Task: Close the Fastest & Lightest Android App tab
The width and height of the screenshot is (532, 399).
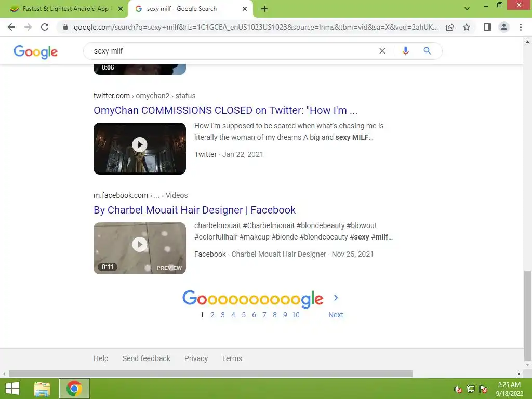Action: click(x=121, y=9)
